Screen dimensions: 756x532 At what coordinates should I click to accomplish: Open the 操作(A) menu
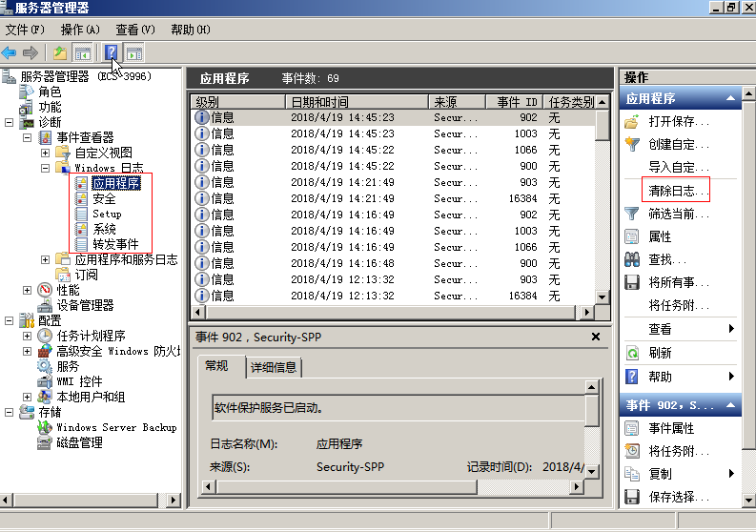[x=80, y=30]
